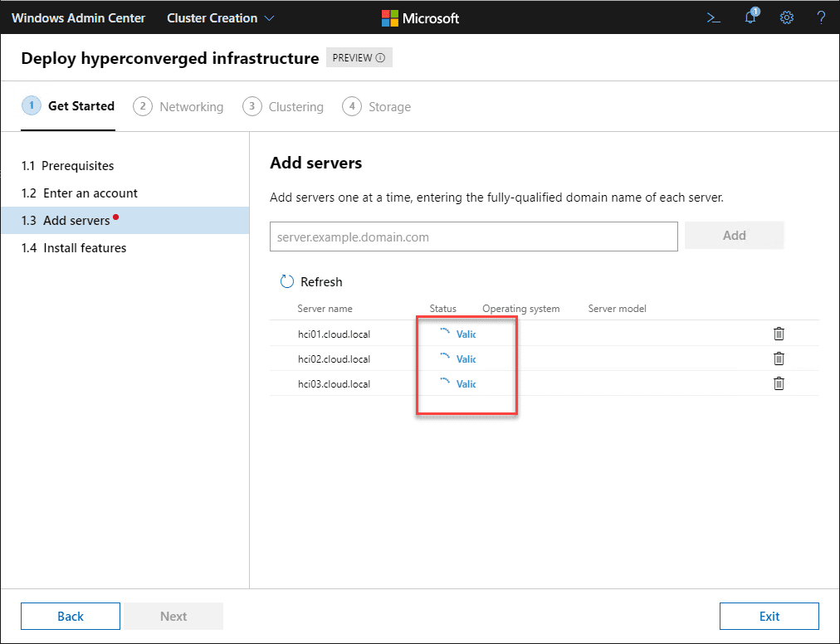Viewport: 840px width, 644px height.
Task: Open the PowerShell console icon
Action: click(713, 17)
